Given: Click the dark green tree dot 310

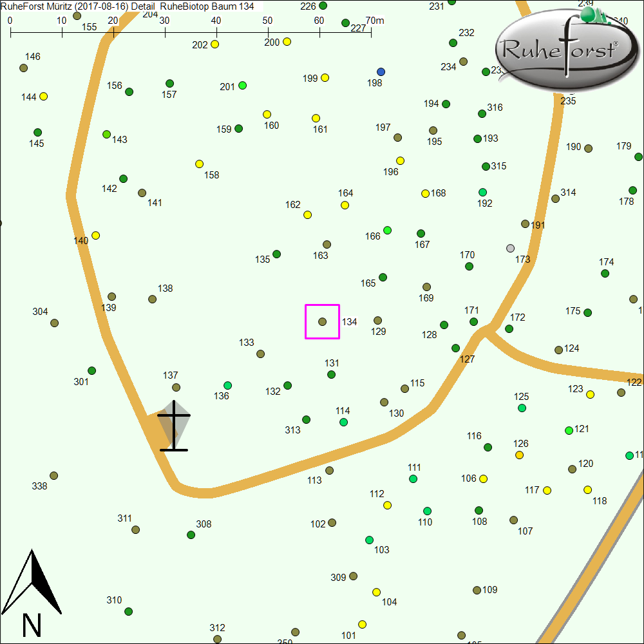Looking at the screenshot, I should [x=128, y=611].
